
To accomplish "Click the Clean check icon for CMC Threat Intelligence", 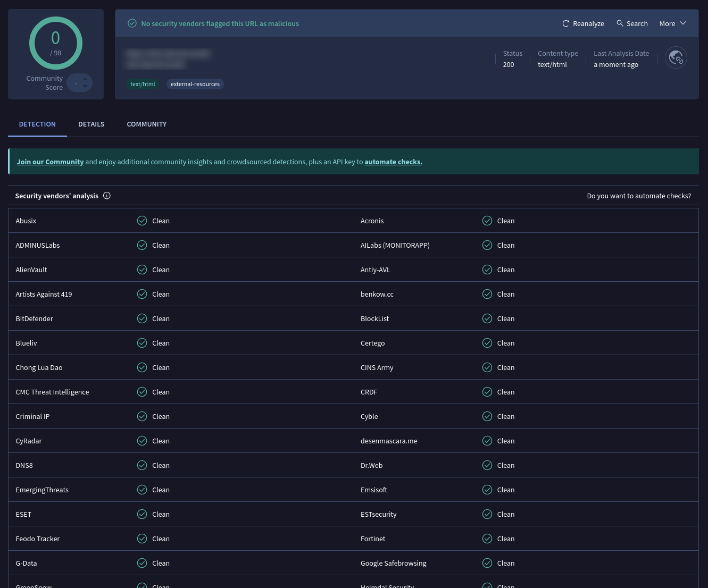I will 142,392.
